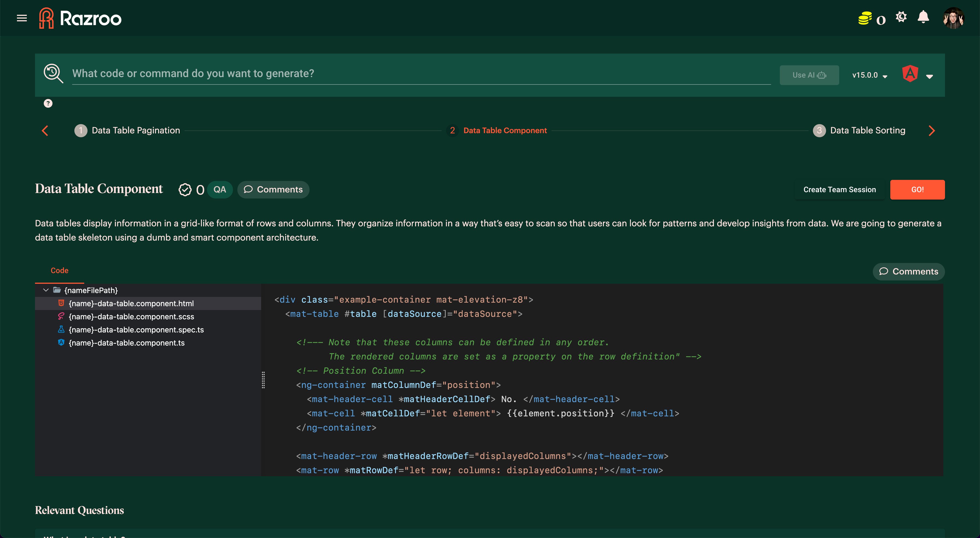The image size is (980, 538).
Task: Click the Razroo logo
Action: click(x=80, y=18)
